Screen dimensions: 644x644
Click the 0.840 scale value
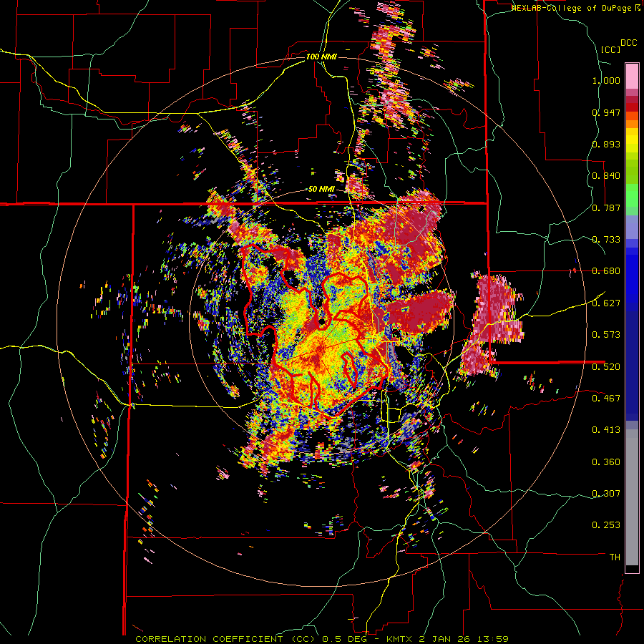606,176
